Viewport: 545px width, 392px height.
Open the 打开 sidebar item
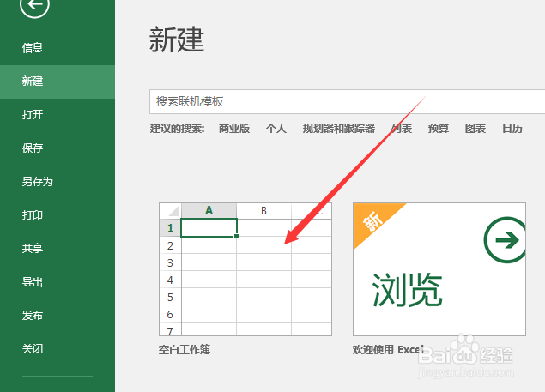pyautogui.click(x=33, y=115)
